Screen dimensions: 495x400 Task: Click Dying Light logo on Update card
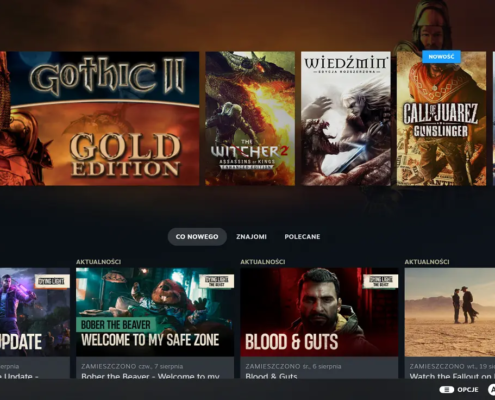pos(52,281)
